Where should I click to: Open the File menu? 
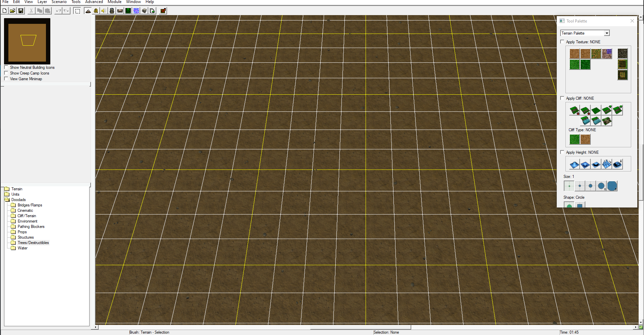click(x=5, y=2)
